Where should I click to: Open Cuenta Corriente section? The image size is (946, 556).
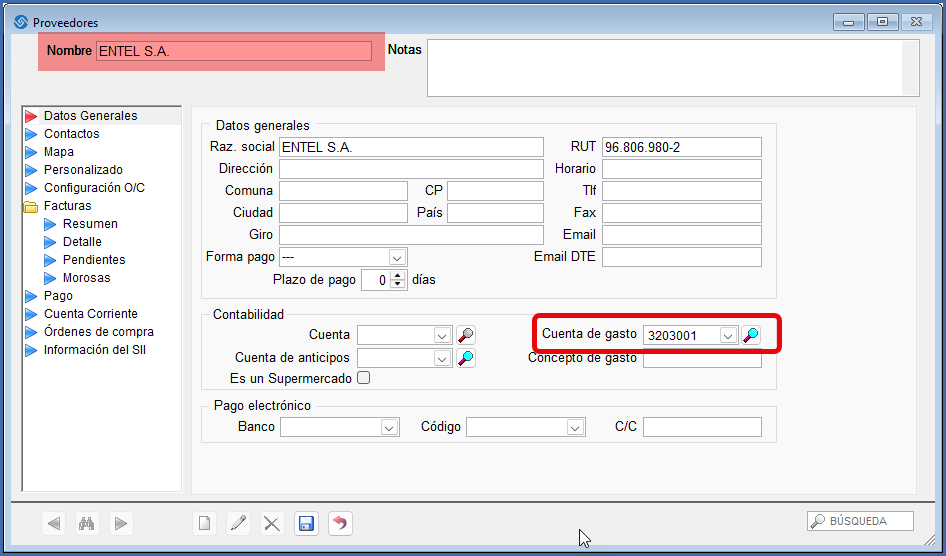click(x=90, y=314)
